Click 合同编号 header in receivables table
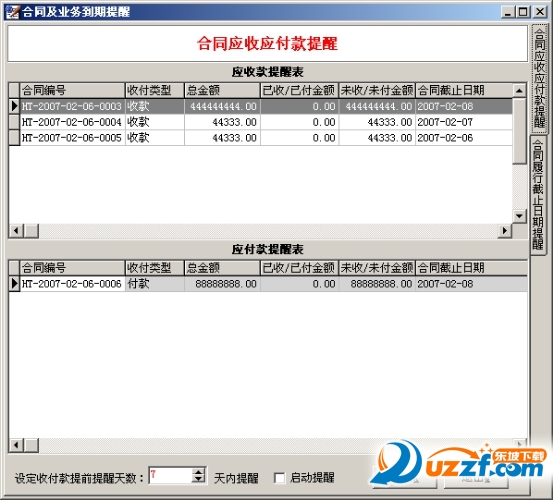The image size is (554, 501). point(72,90)
